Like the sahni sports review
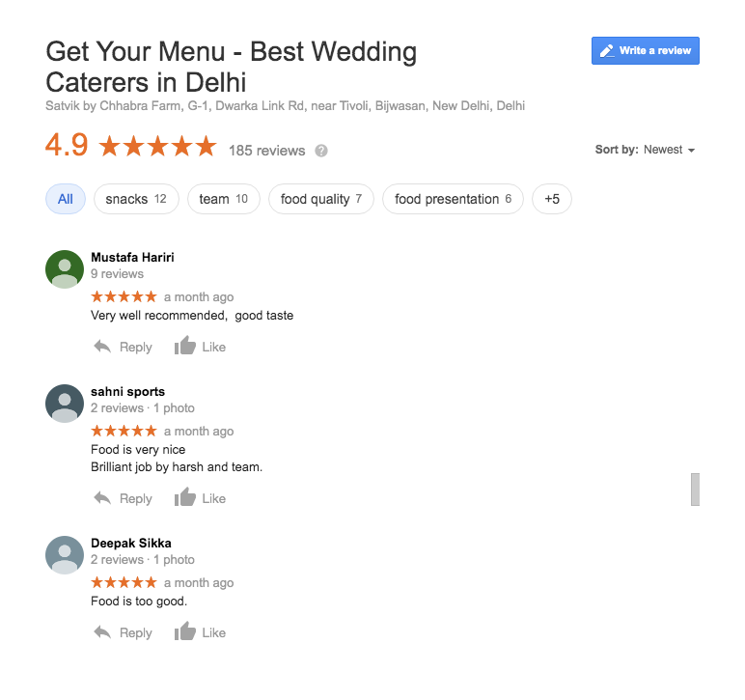745x700 pixels. pyautogui.click(x=200, y=497)
